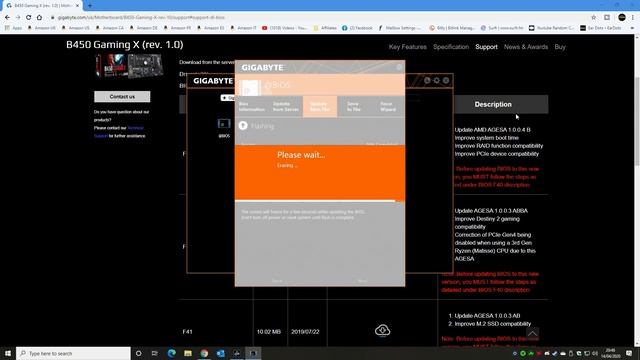Download the F41 BIOS cloud icon
Screen dimensions: 640x360
point(382,330)
